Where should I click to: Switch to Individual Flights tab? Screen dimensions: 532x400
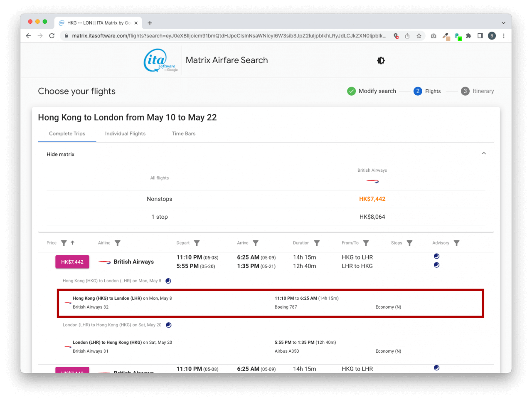pyautogui.click(x=125, y=133)
